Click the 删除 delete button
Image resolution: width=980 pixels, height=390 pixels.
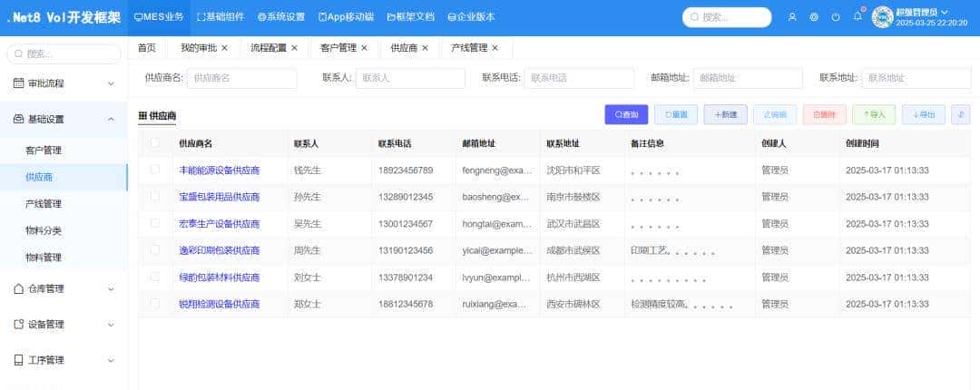[x=824, y=114]
